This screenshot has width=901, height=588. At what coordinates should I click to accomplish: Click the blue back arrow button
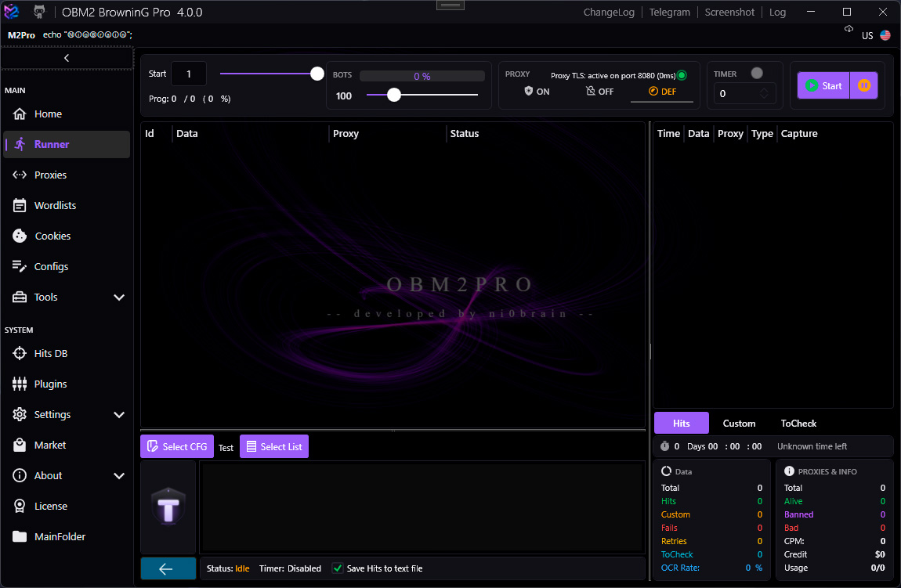[x=168, y=568]
